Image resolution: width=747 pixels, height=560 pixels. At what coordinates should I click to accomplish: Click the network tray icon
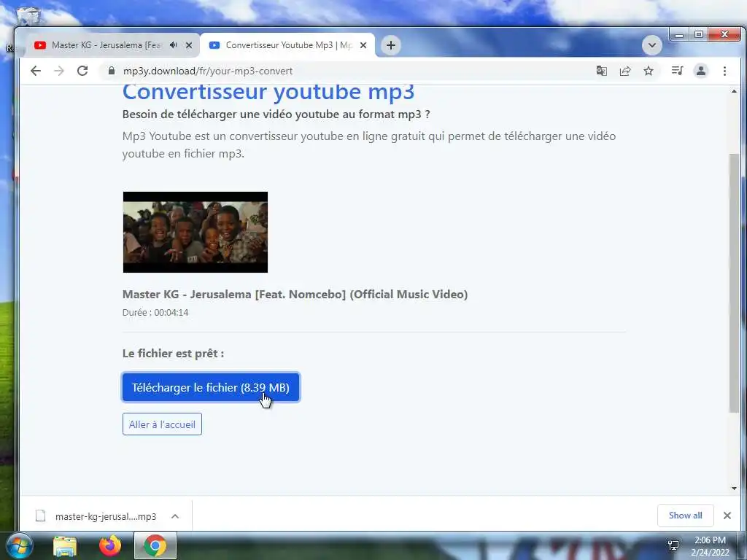coord(673,545)
